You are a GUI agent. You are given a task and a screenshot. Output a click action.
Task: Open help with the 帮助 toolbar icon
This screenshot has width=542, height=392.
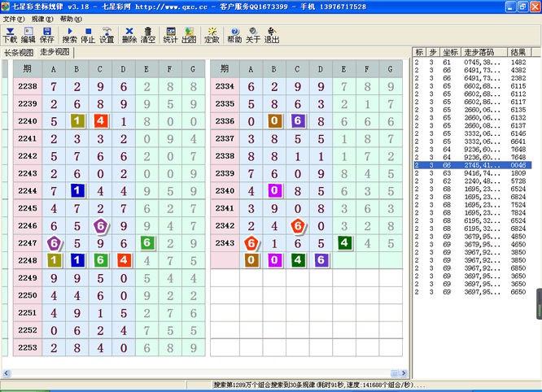pyautogui.click(x=234, y=35)
